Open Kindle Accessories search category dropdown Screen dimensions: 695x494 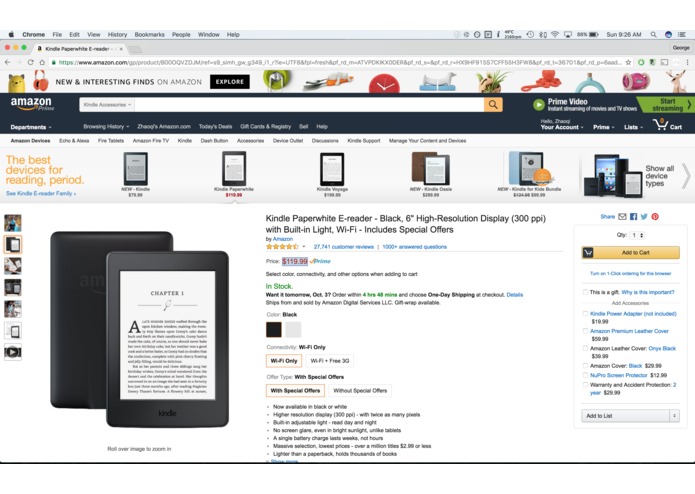(107, 105)
